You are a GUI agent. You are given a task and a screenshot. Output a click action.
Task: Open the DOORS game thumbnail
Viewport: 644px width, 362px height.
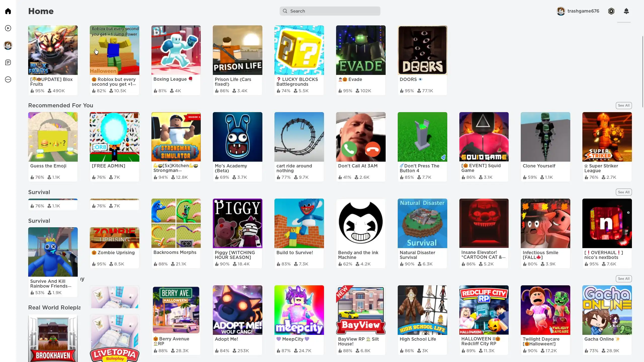pyautogui.click(x=422, y=50)
